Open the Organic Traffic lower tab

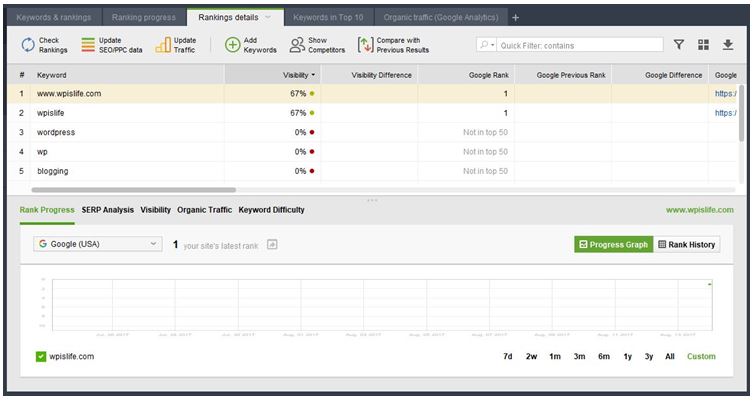coord(204,210)
